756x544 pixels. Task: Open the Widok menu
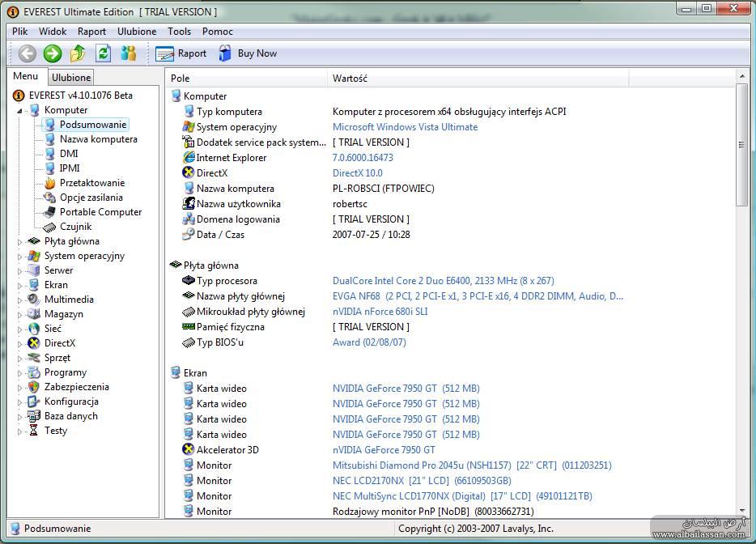point(53,32)
